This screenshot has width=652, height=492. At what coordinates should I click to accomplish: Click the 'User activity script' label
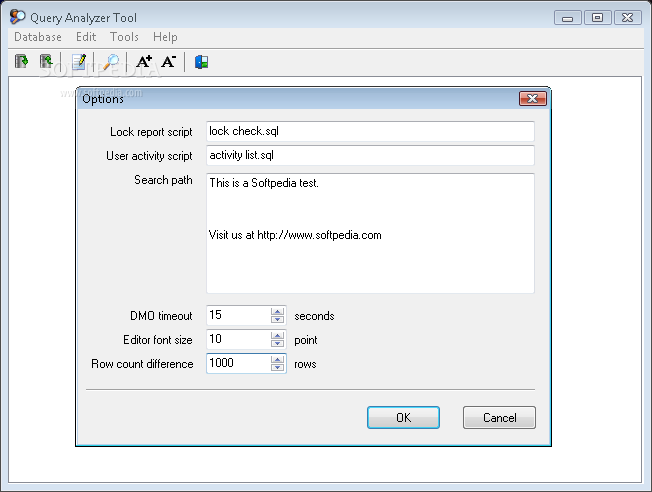[149, 156]
